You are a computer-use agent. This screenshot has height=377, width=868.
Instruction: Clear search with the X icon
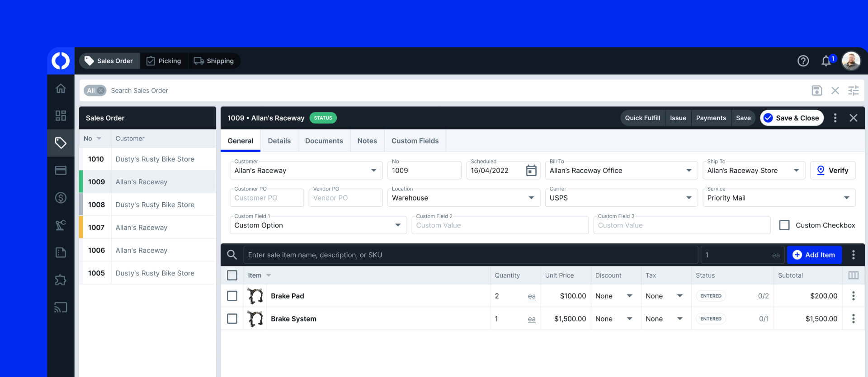(835, 91)
